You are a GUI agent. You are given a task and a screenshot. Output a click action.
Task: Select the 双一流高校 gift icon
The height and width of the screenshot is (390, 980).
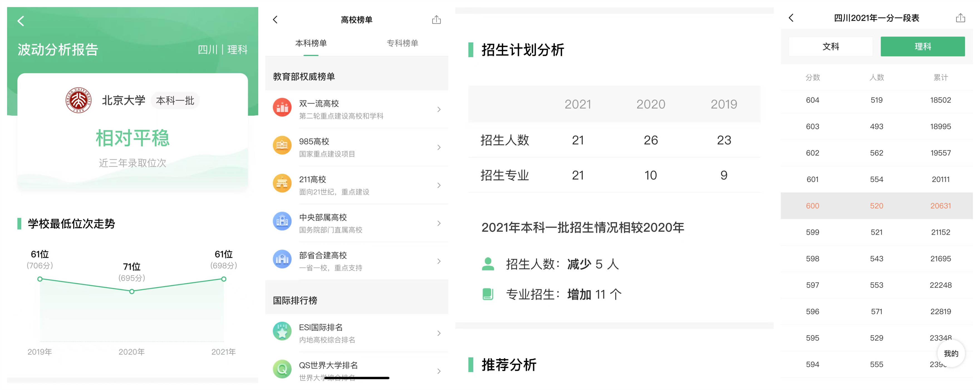tap(282, 109)
